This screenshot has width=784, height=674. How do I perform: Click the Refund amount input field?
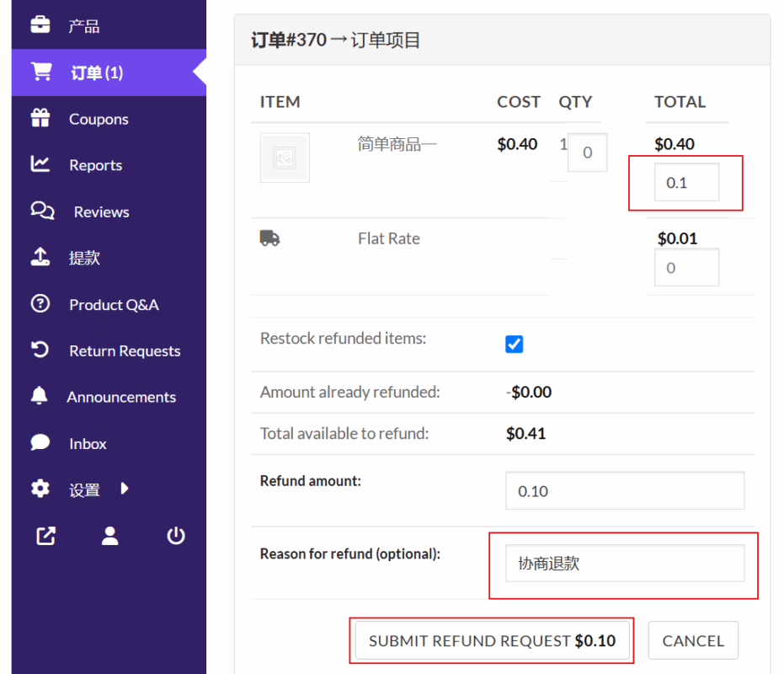(624, 490)
